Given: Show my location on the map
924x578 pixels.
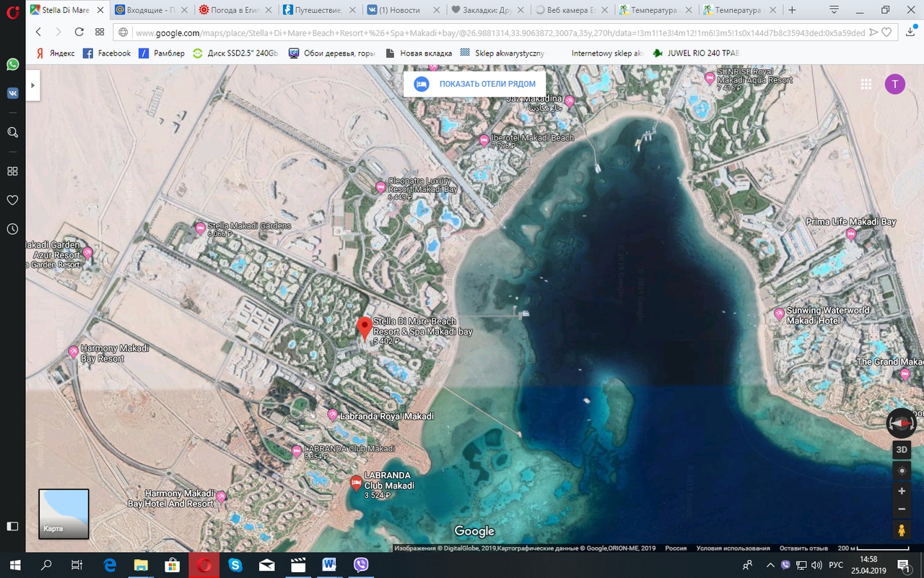Looking at the screenshot, I should pos(902,471).
